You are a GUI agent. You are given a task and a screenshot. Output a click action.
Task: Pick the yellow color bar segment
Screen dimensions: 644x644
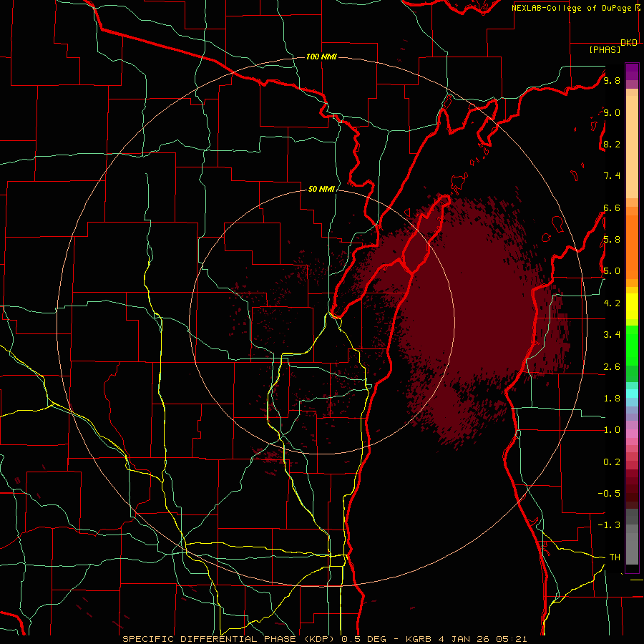[x=632, y=306]
